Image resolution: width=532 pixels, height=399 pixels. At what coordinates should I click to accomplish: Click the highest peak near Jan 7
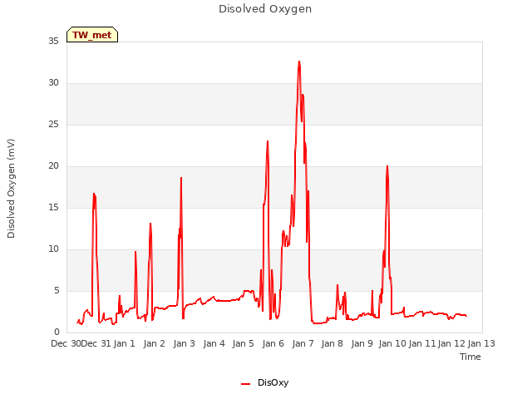pos(299,62)
